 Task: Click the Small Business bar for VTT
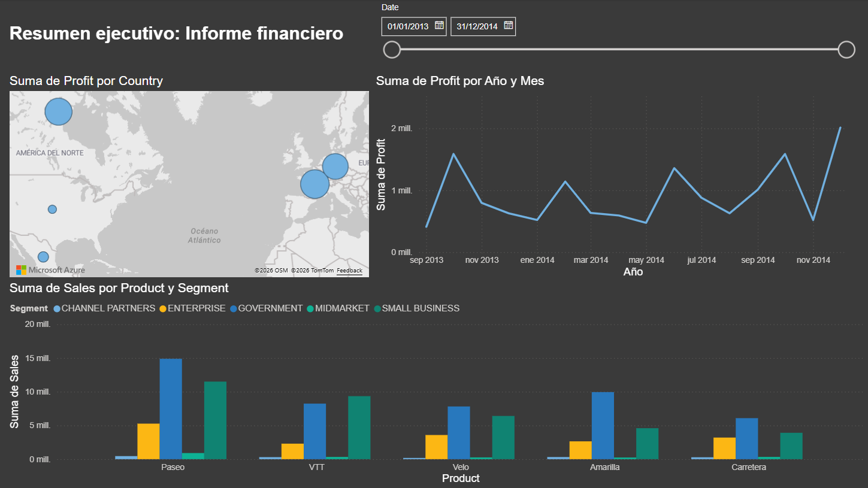click(359, 428)
